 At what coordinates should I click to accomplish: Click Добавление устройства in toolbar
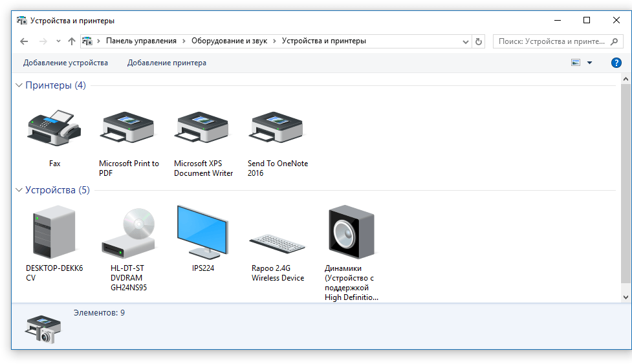coord(65,63)
